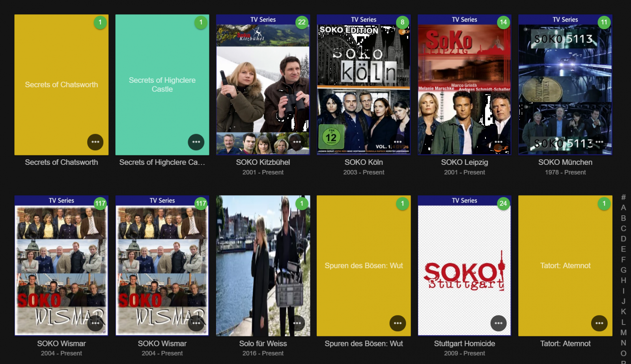Jump to letter A in alphabet picker
Image resolution: width=631 pixels, height=364 pixels.
[x=624, y=207]
